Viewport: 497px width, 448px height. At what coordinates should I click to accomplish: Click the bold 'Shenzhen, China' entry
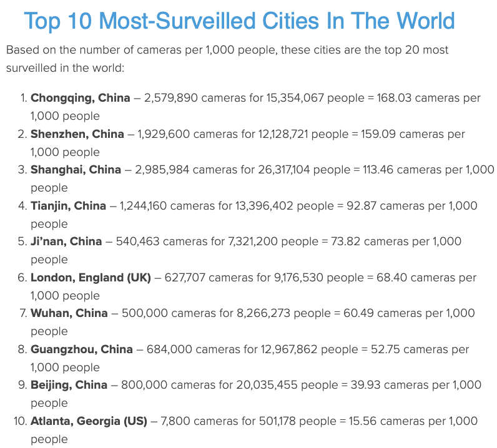point(77,134)
